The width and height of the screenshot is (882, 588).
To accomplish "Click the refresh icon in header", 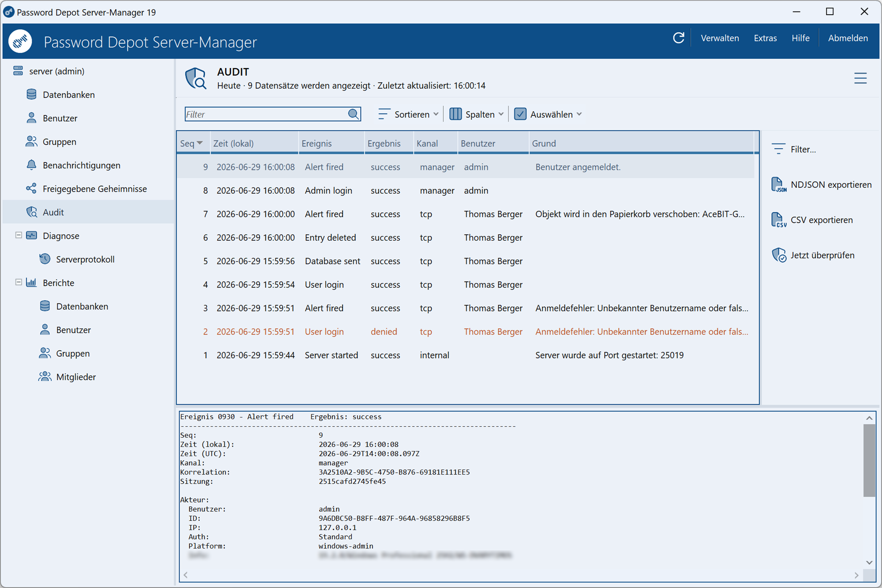I will click(x=678, y=38).
